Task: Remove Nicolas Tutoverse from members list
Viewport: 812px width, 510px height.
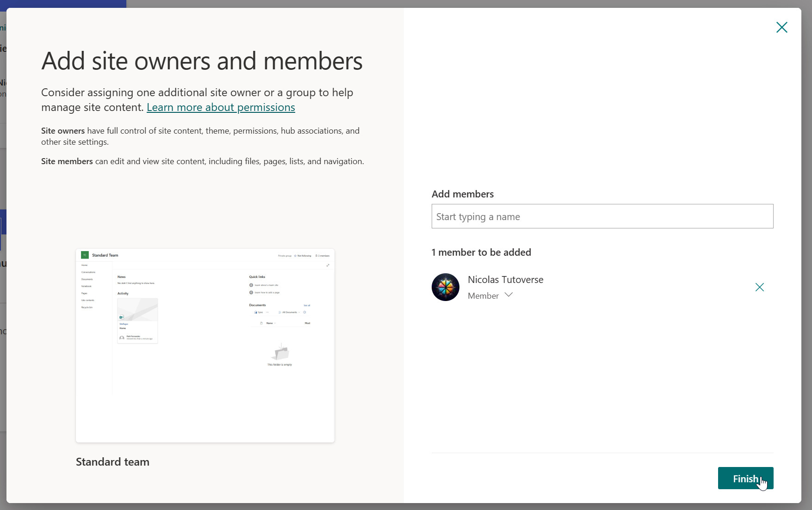Action: tap(759, 287)
